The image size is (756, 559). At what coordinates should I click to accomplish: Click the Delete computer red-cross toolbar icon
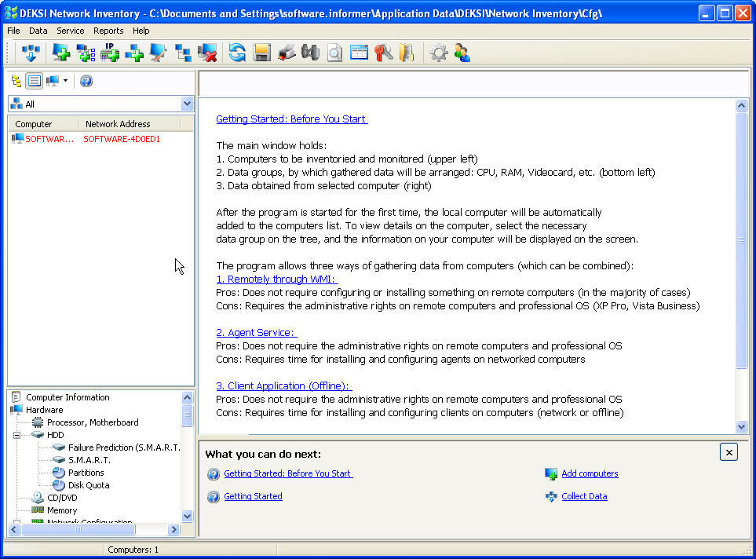(206, 53)
